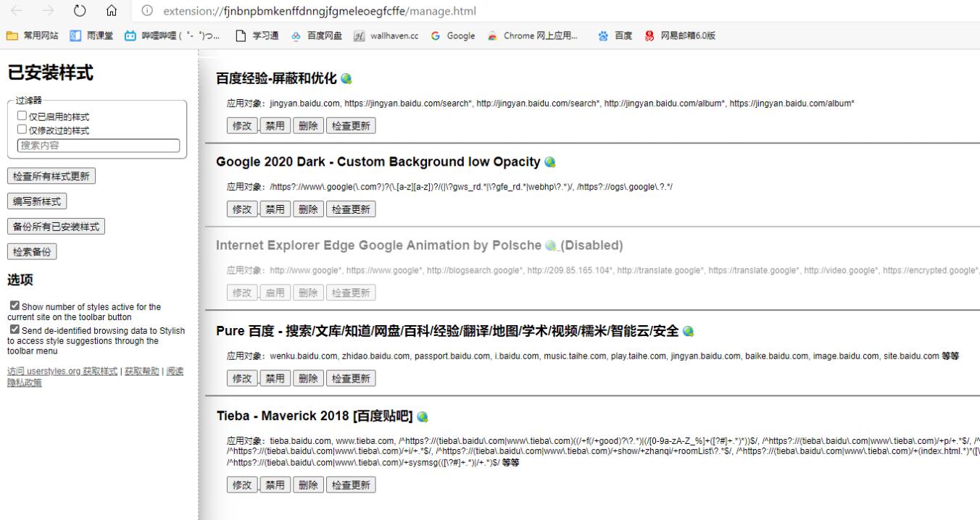980x520 pixels.
Task: Click 备份所有已安装样式 button
Action: (x=56, y=227)
